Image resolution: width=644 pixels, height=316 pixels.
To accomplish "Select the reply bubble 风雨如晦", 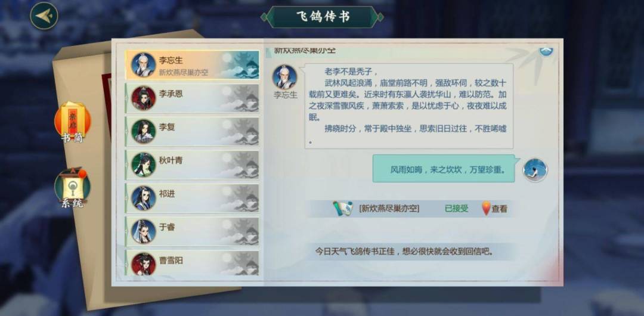I will click(444, 169).
